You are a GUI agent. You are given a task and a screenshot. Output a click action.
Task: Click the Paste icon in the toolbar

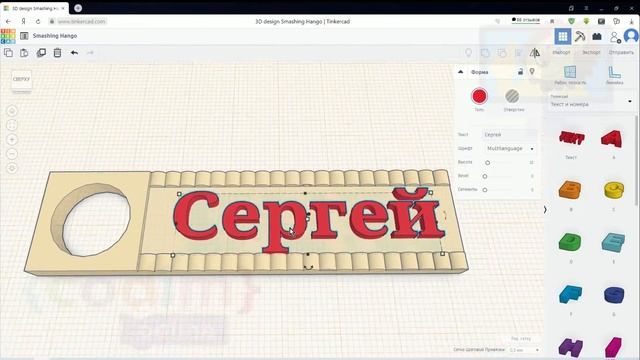pyautogui.click(x=24, y=53)
